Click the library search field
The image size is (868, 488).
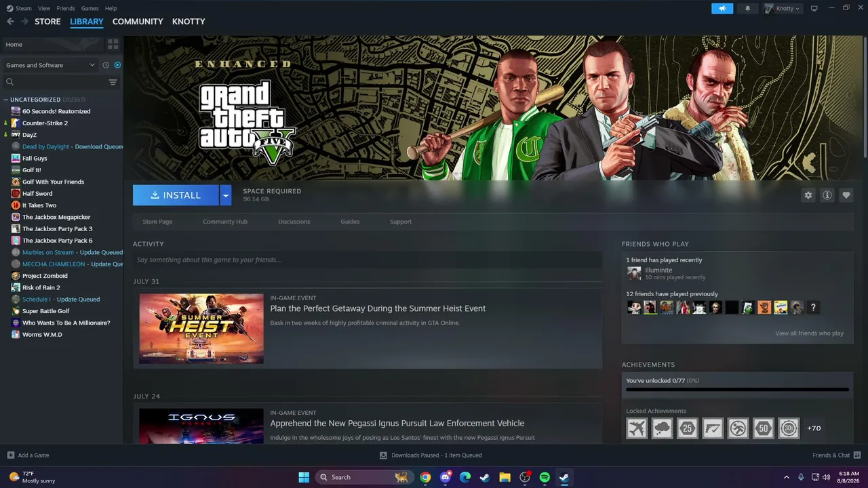[56, 82]
